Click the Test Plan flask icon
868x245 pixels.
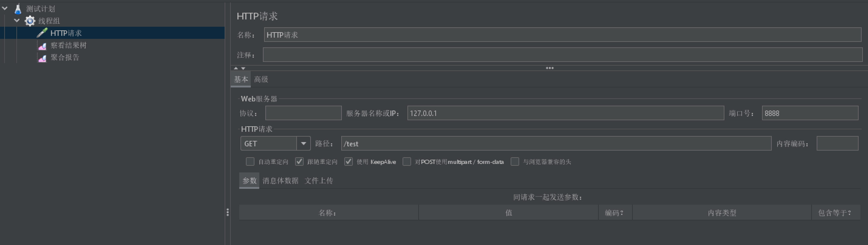(x=18, y=9)
